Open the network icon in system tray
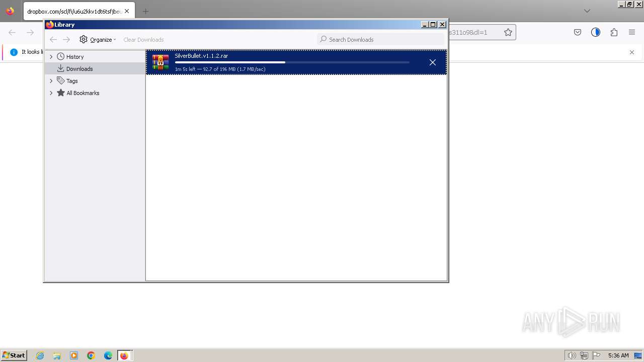The height and width of the screenshot is (362, 644). [x=584, y=355]
